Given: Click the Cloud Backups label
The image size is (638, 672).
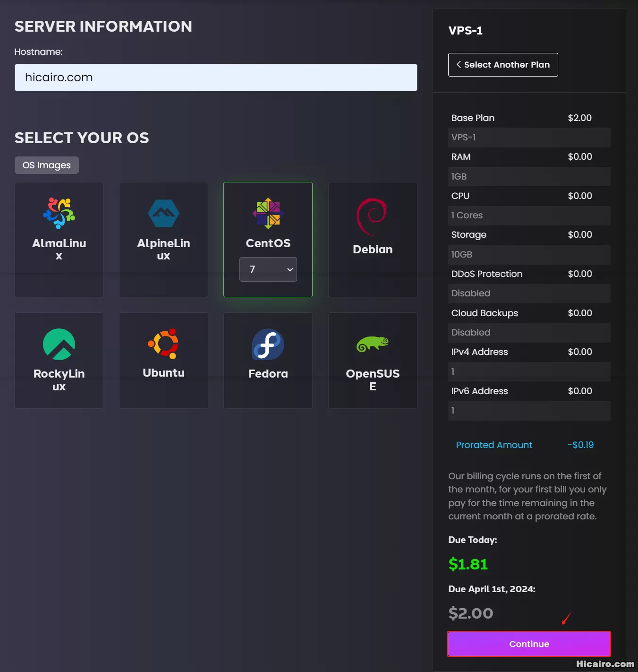Looking at the screenshot, I should tap(485, 313).
